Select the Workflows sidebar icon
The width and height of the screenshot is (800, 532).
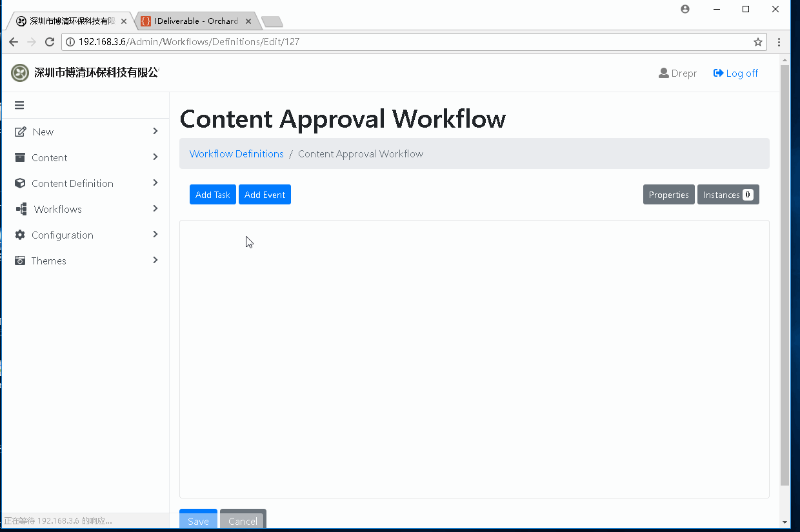click(21, 209)
